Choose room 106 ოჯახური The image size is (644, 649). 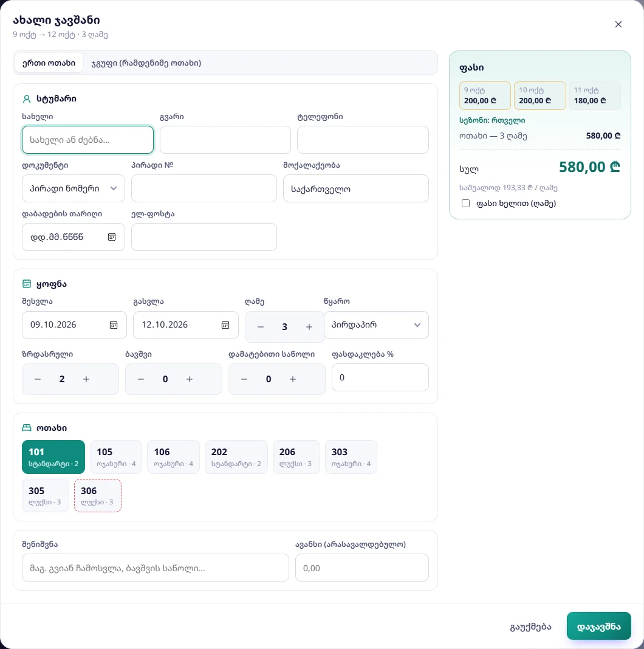click(173, 457)
